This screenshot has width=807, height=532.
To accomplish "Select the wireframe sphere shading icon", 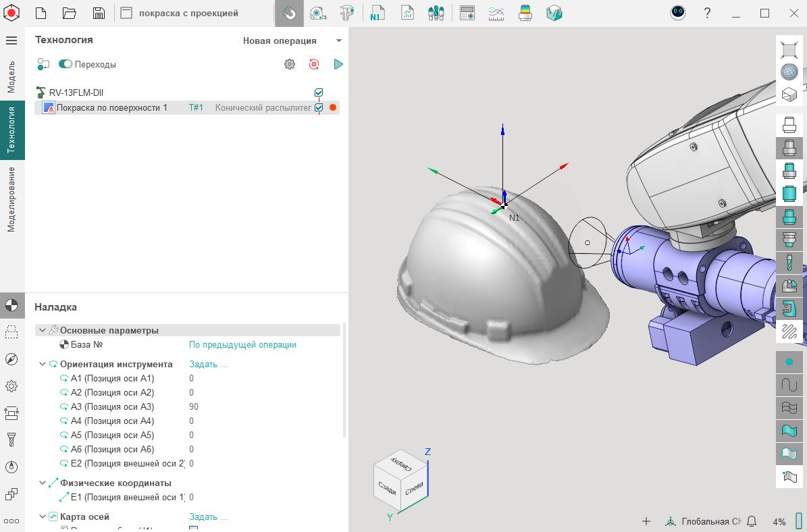I will [789, 72].
